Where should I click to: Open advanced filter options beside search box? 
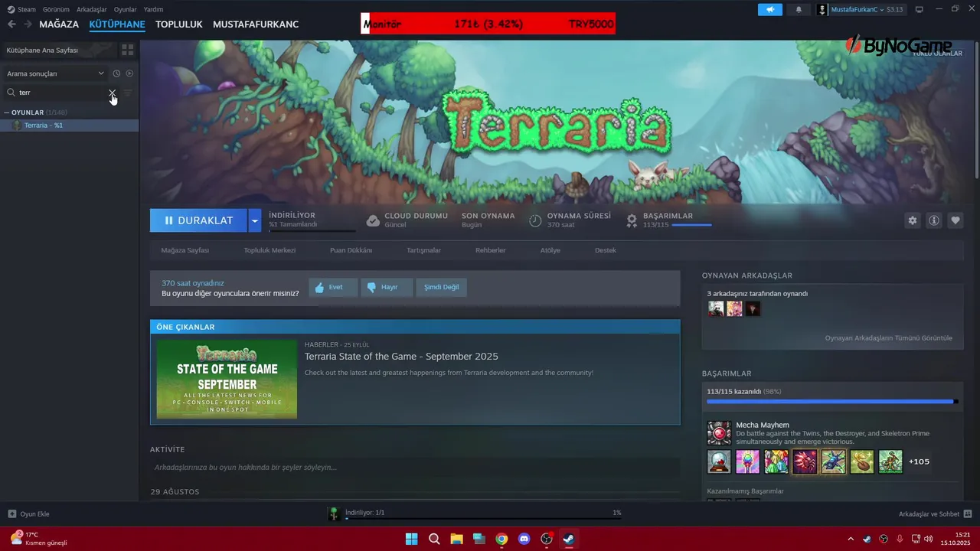tap(128, 93)
